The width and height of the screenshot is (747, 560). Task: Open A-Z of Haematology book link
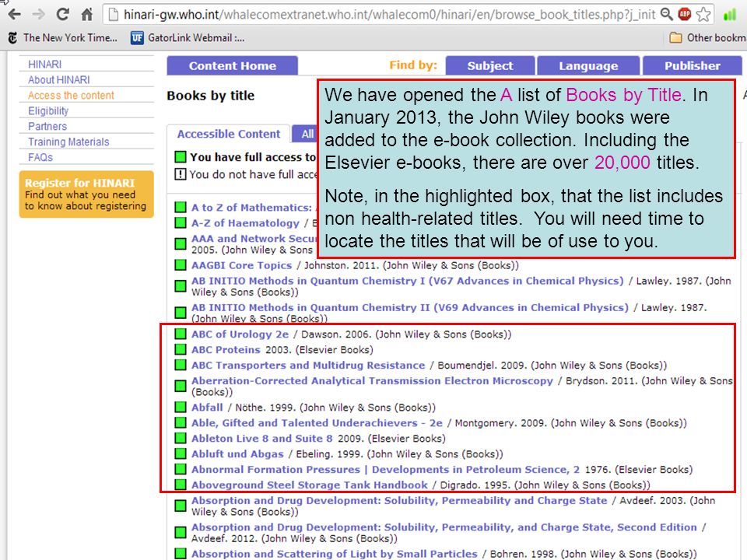[245, 223]
